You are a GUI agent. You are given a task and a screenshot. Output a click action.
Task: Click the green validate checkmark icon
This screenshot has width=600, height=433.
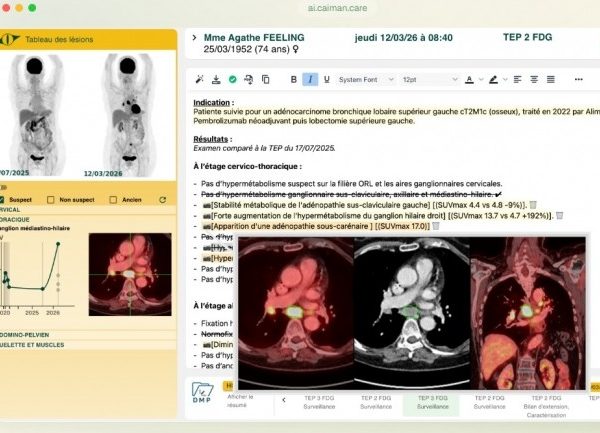click(232, 79)
